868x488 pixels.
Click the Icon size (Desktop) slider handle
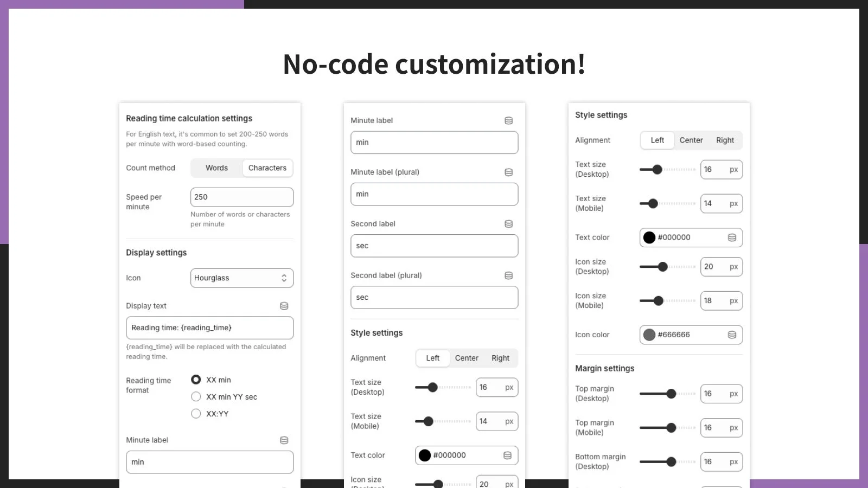point(663,266)
